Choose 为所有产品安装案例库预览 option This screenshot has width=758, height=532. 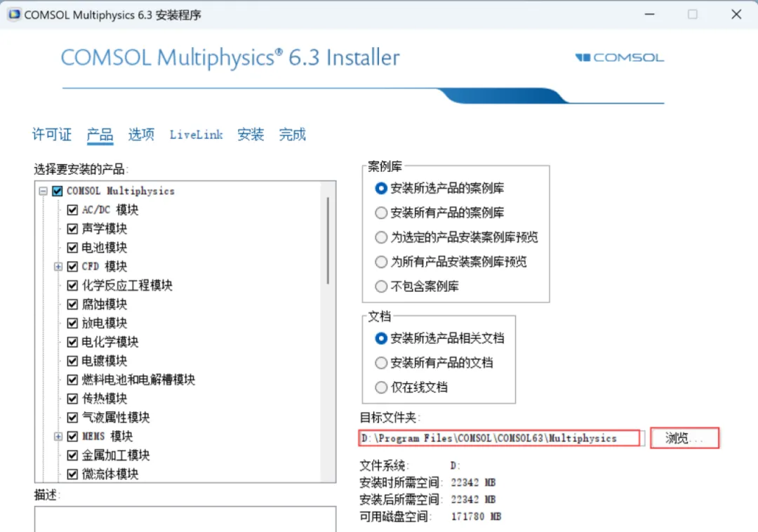(381, 262)
